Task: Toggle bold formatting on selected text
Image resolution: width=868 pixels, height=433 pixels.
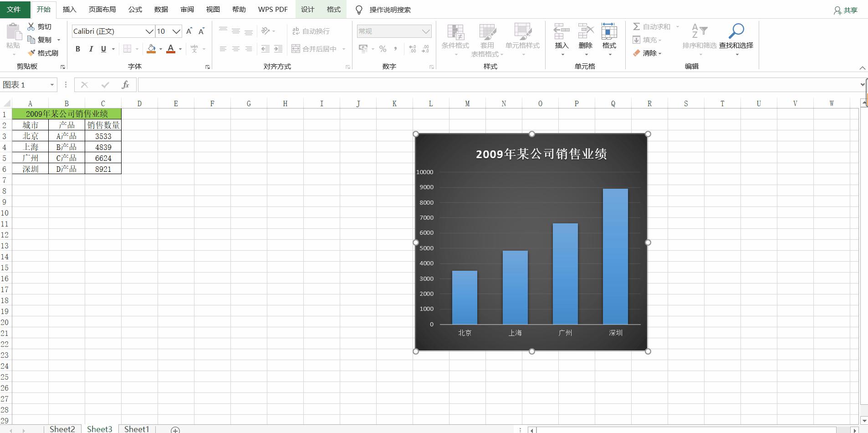Action: (77, 49)
